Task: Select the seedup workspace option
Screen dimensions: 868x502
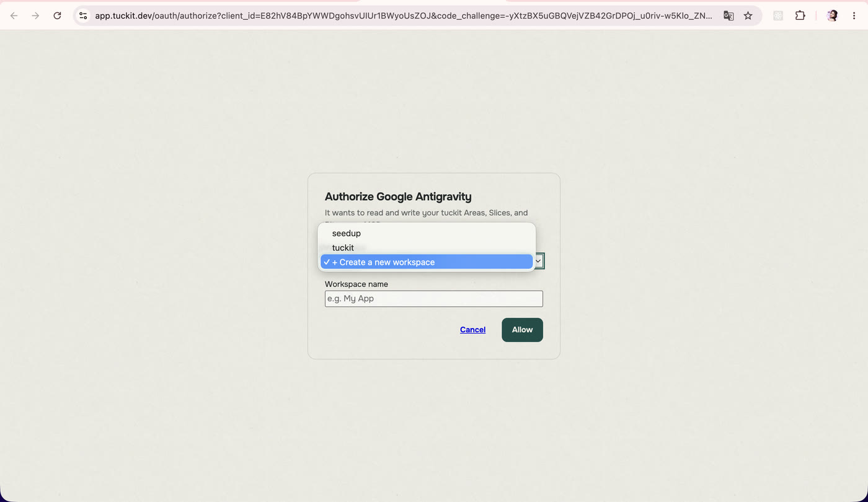Action: click(427, 233)
